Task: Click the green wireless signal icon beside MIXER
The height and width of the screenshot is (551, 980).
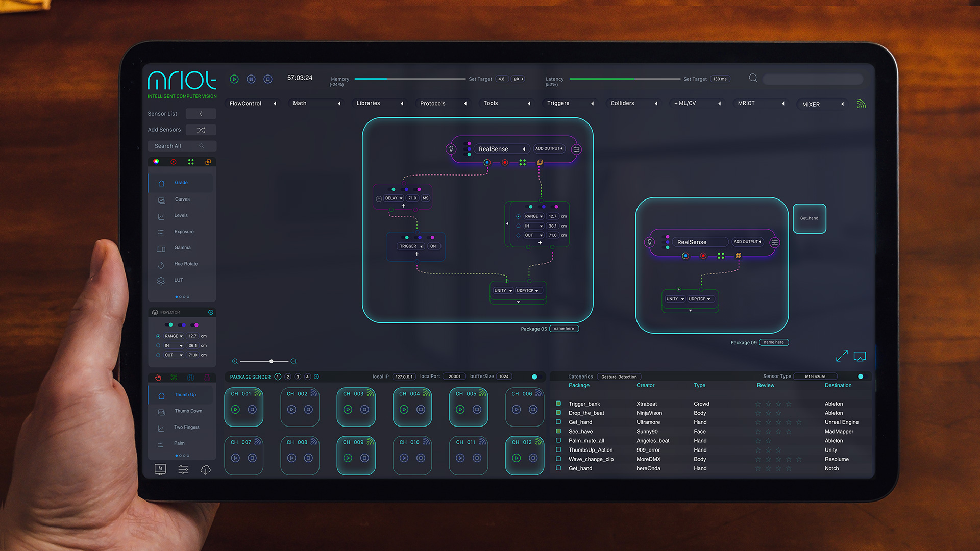Action: [861, 104]
